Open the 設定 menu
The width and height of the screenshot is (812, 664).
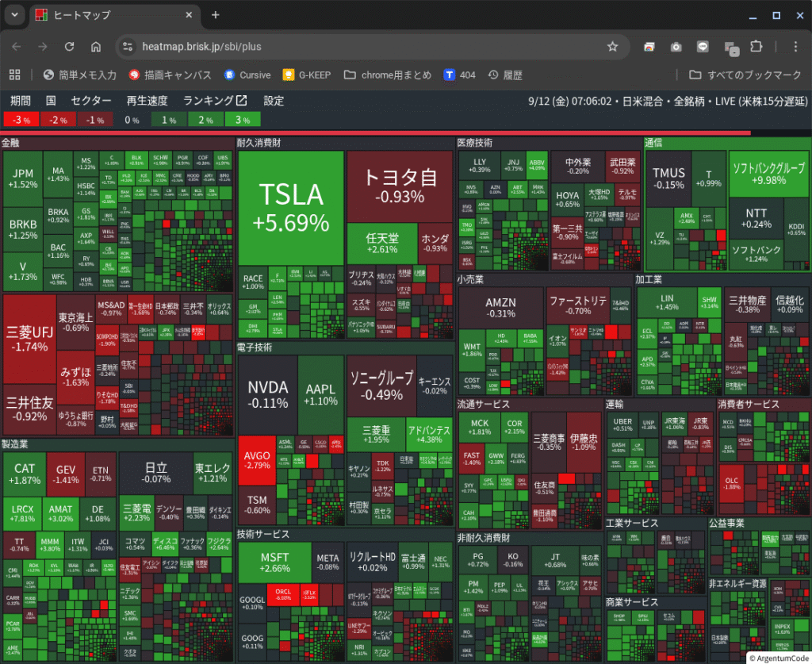pyautogui.click(x=274, y=101)
